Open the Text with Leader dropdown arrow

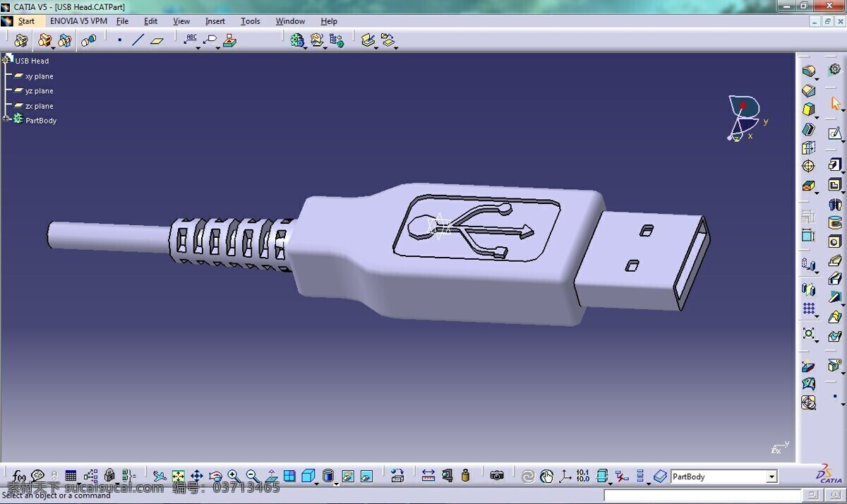198,47
